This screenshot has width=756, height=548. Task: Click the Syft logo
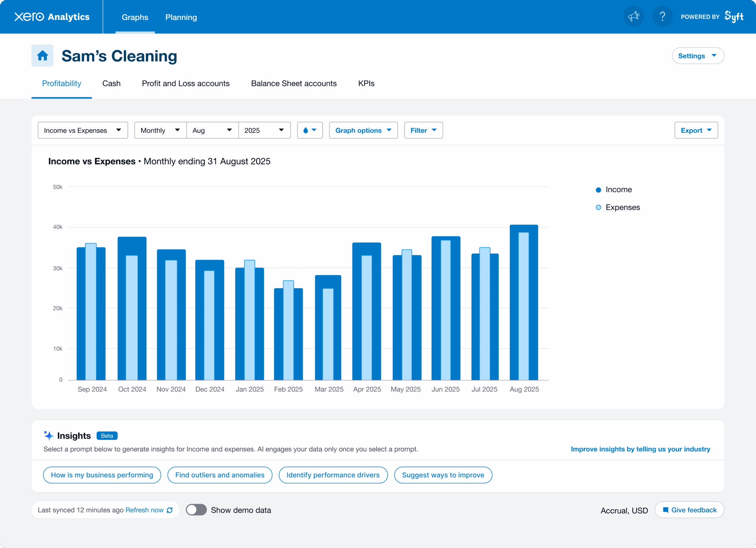[734, 17]
